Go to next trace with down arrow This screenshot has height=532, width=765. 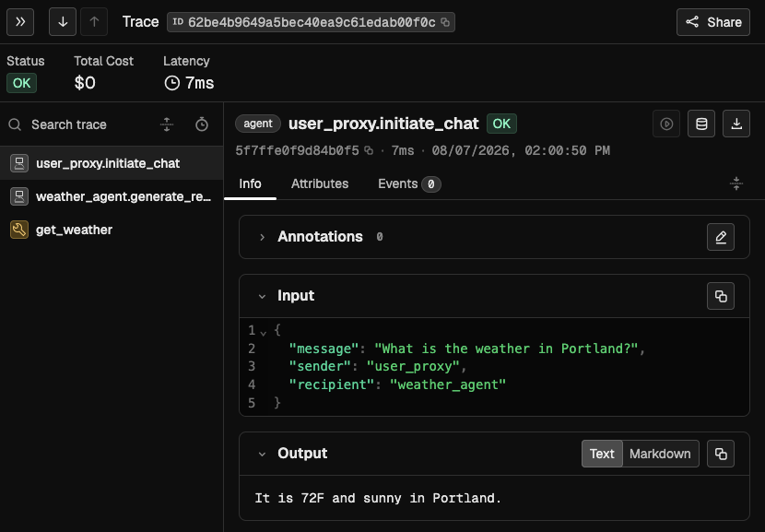63,22
